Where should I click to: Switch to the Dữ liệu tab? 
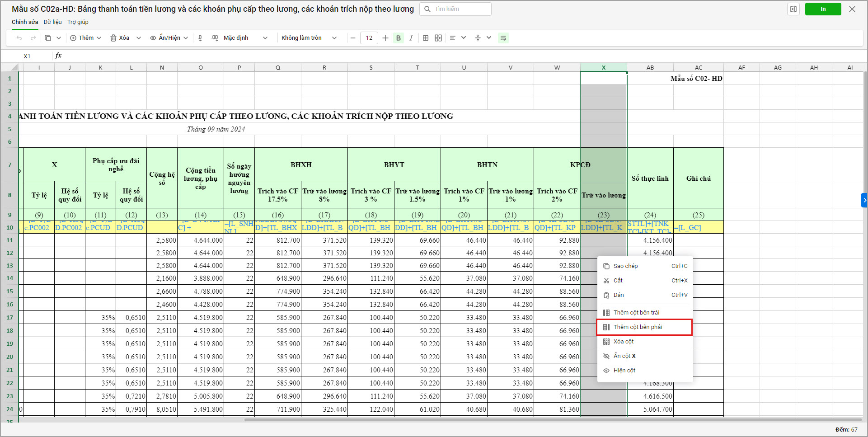tap(52, 22)
